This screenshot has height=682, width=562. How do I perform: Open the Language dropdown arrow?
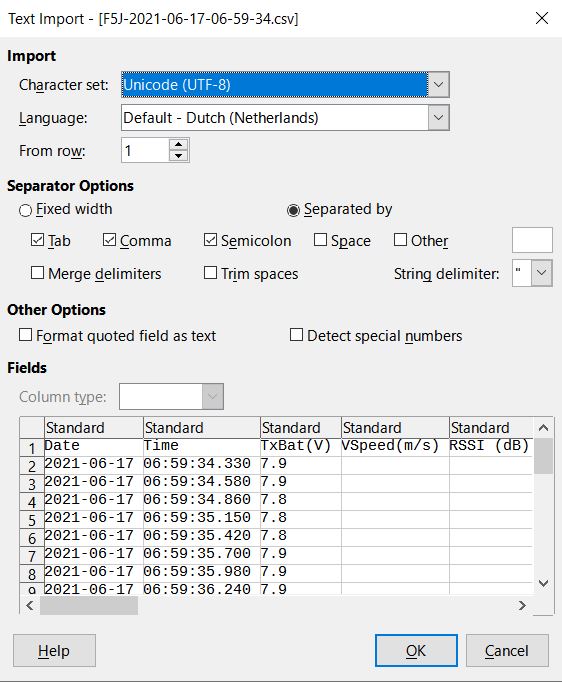(x=438, y=117)
